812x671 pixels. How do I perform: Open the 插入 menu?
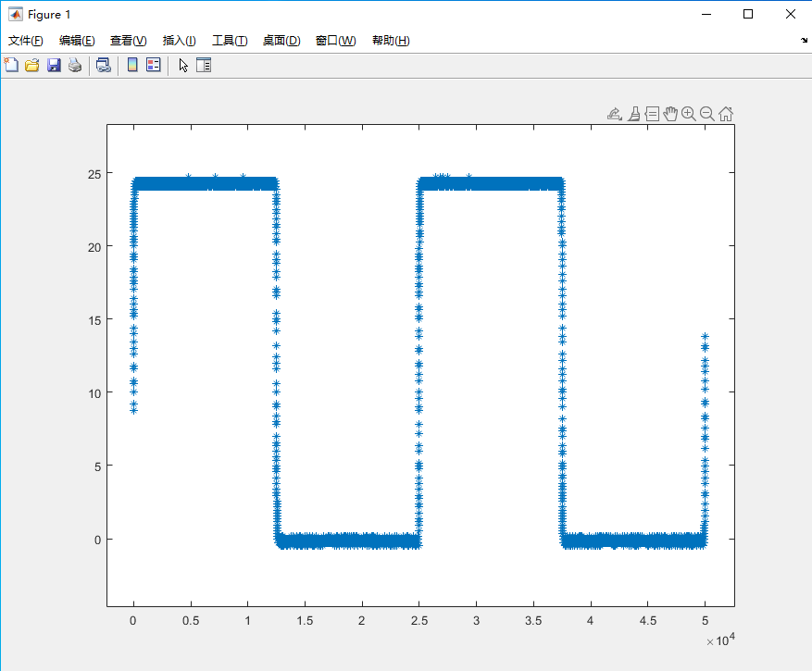(x=178, y=40)
